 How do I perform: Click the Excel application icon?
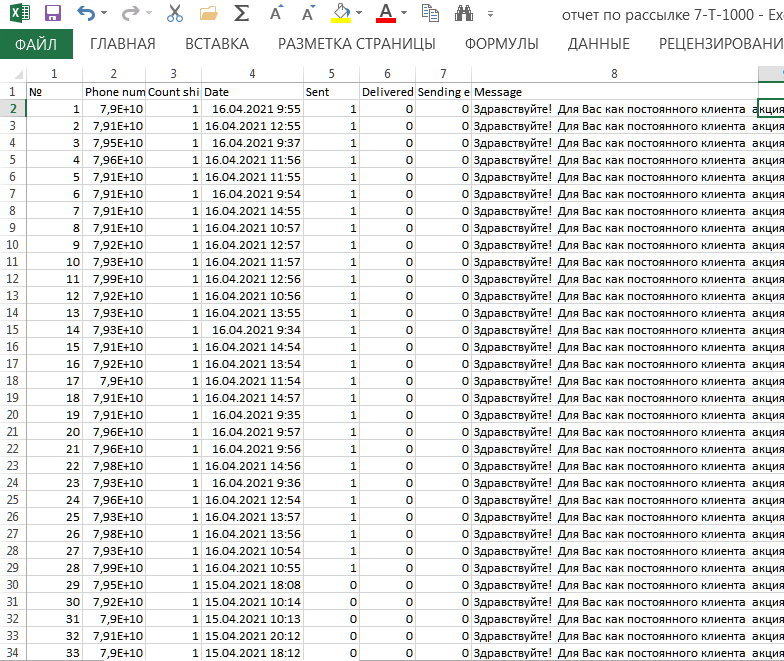[20, 12]
